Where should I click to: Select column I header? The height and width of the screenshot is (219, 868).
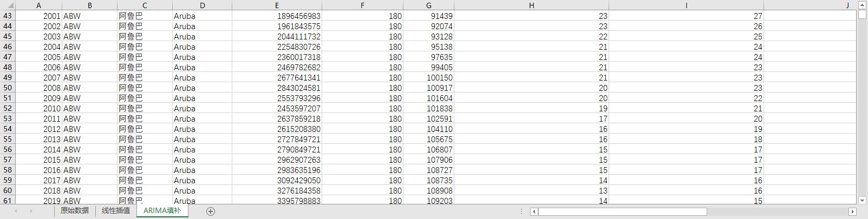pyautogui.click(x=686, y=5)
